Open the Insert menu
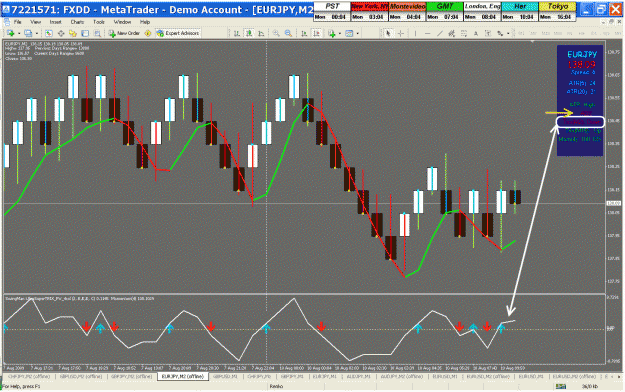The width and height of the screenshot is (625, 392). (x=55, y=22)
